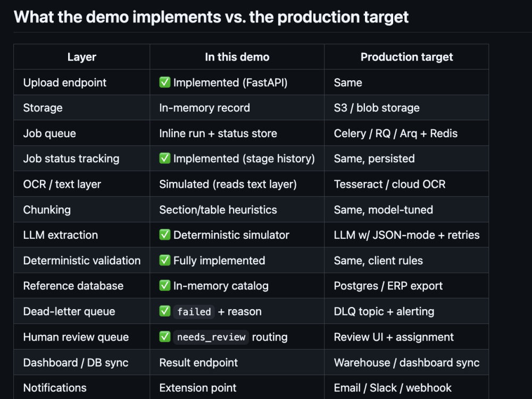
Task: Click the green checkmark beside Implemented (FastAPI)
Action: [x=165, y=82]
